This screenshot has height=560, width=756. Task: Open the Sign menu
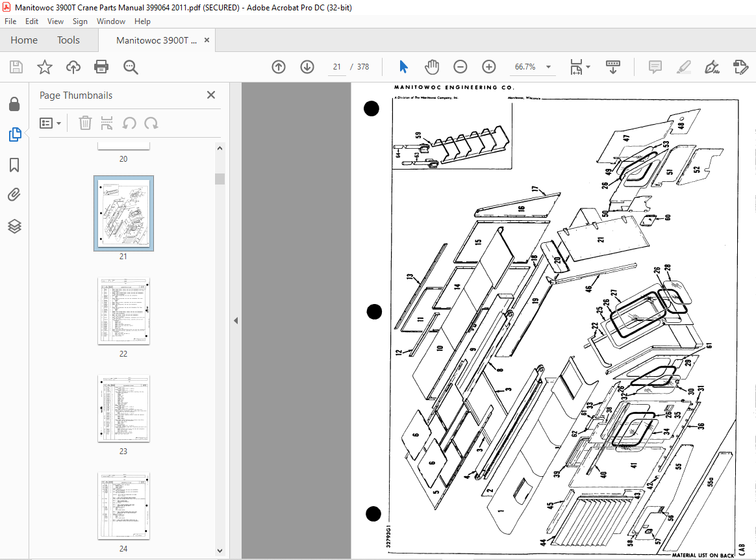click(80, 21)
